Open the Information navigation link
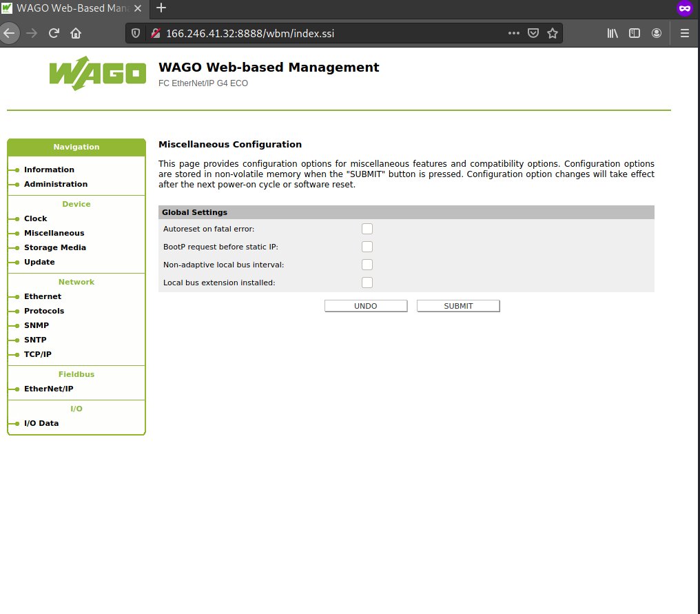 coord(49,170)
